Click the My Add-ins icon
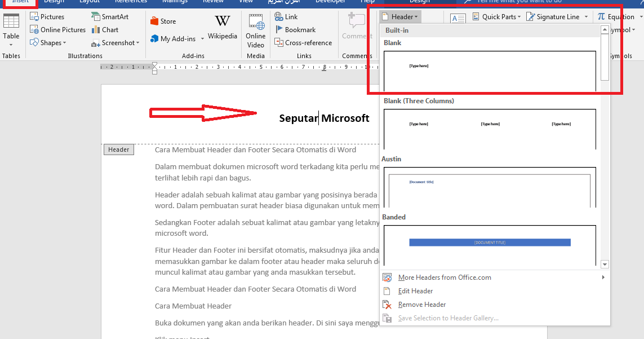Viewport: 644px width, 339px height. coord(154,39)
